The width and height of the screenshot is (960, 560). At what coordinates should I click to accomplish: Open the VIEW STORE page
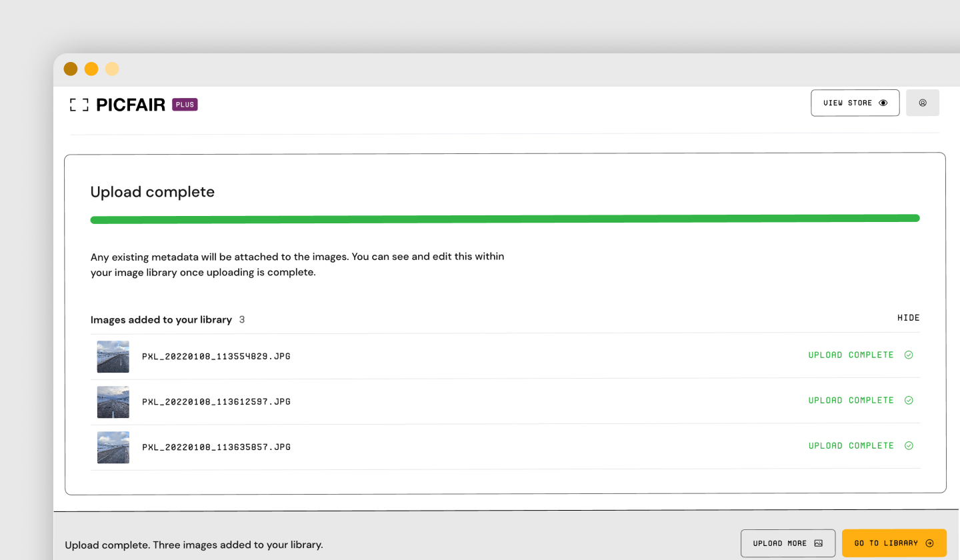[x=855, y=103]
